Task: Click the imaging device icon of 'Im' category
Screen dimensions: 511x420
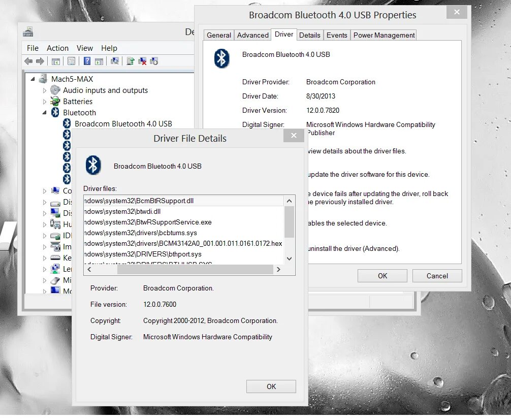Action: pos(55,246)
